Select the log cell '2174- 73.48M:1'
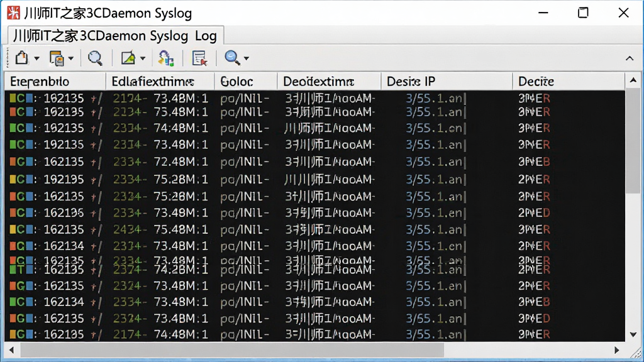 click(160, 99)
